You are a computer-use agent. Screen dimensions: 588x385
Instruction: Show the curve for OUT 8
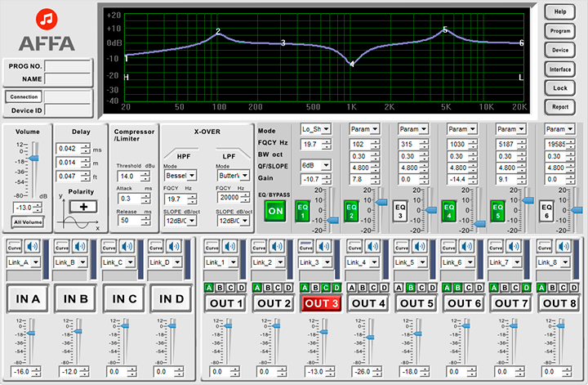click(545, 247)
